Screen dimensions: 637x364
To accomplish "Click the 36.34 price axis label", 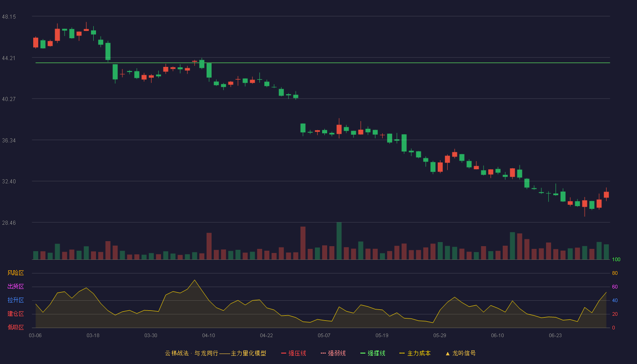I will 9,140.
